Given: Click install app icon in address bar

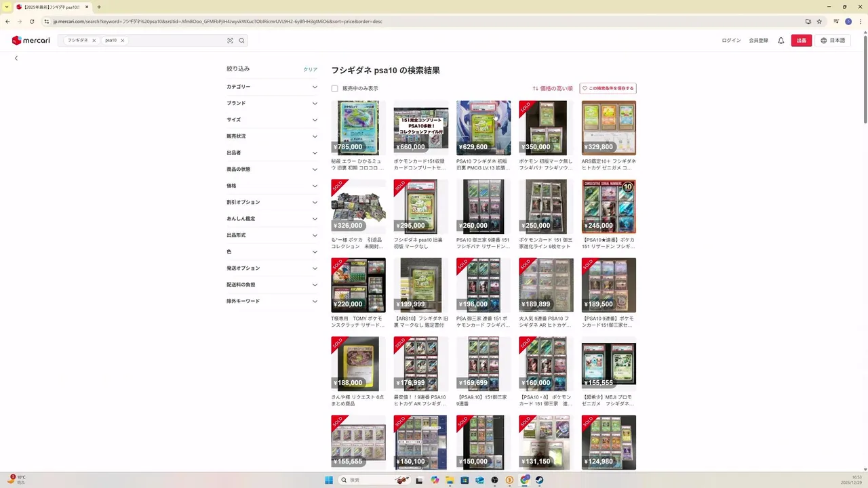Looking at the screenshot, I should tap(808, 21).
